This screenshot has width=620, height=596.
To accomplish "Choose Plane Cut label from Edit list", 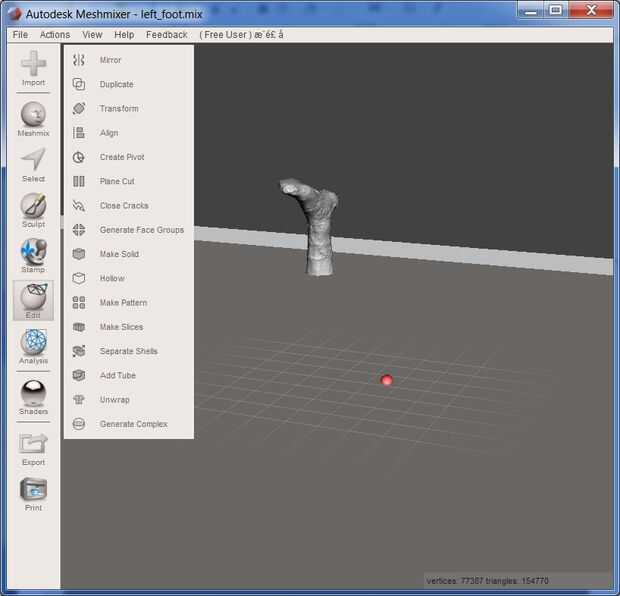I will coord(117,181).
